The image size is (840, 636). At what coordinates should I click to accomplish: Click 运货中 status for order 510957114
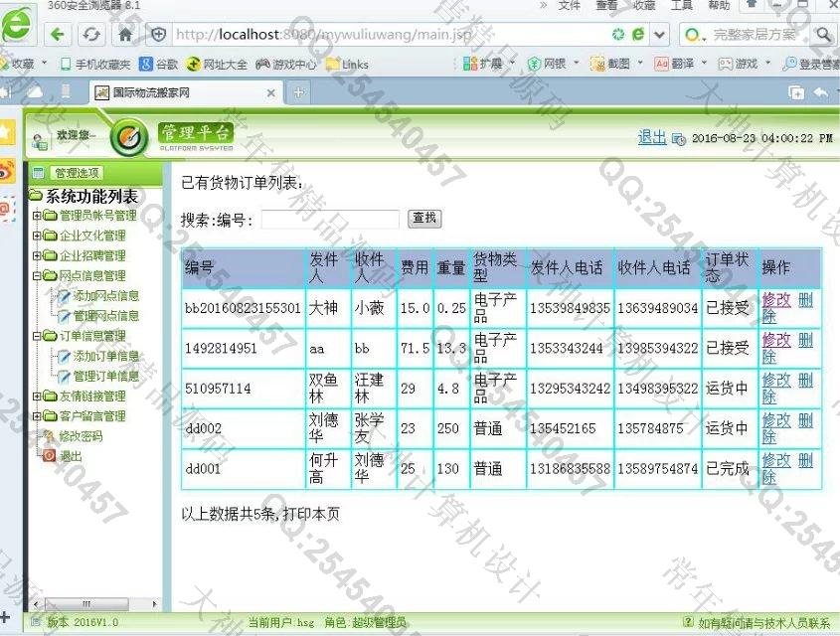tap(727, 389)
